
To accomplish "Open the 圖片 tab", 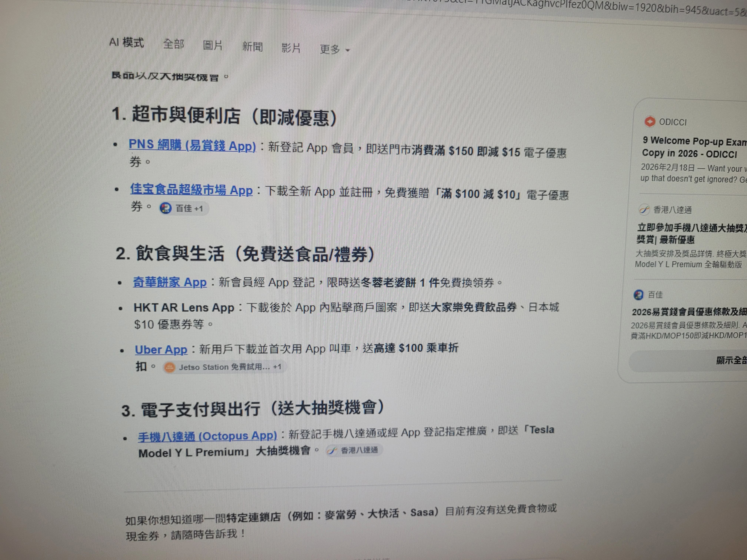I will pyautogui.click(x=213, y=45).
